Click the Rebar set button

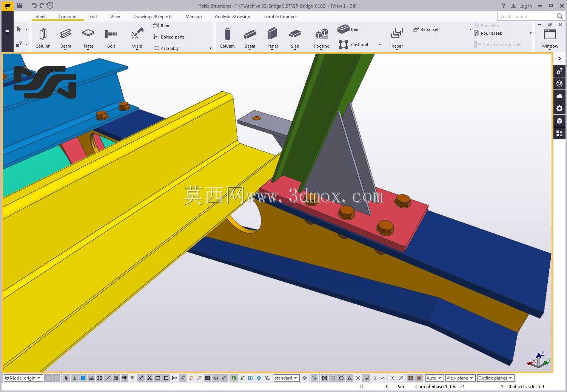426,29
